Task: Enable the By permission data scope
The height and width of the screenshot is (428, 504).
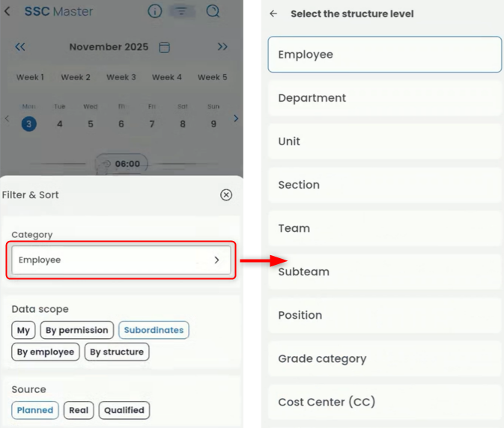Action: point(77,330)
